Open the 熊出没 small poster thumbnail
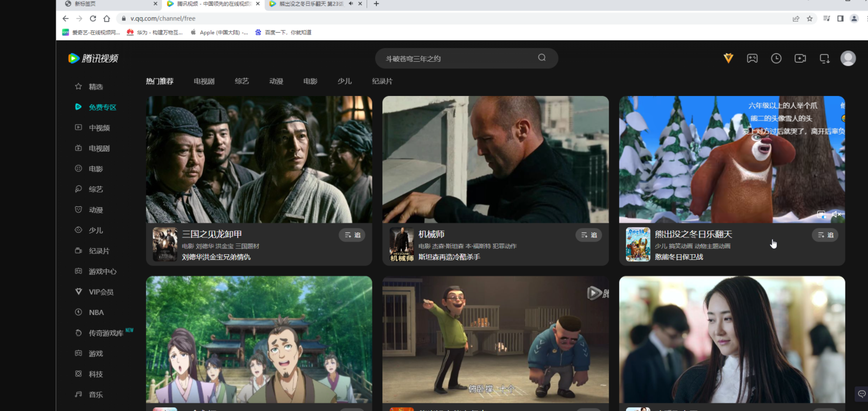Image resolution: width=868 pixels, height=411 pixels. (638, 245)
